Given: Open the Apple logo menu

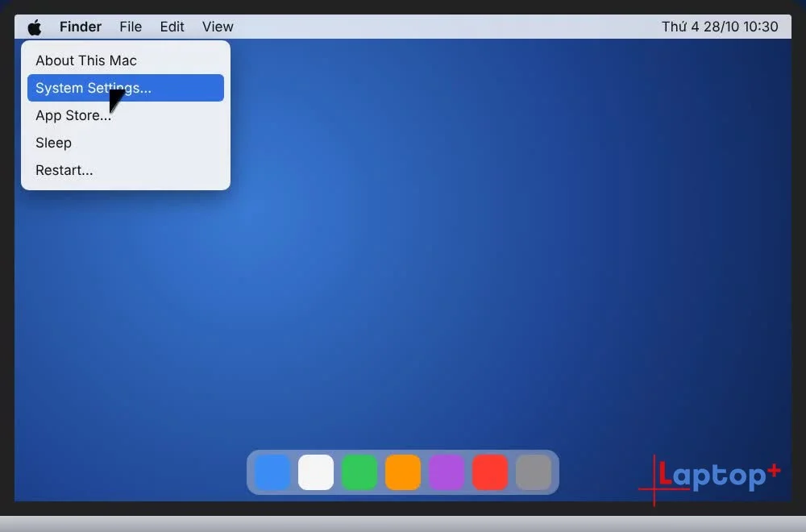Looking at the screenshot, I should coord(35,27).
